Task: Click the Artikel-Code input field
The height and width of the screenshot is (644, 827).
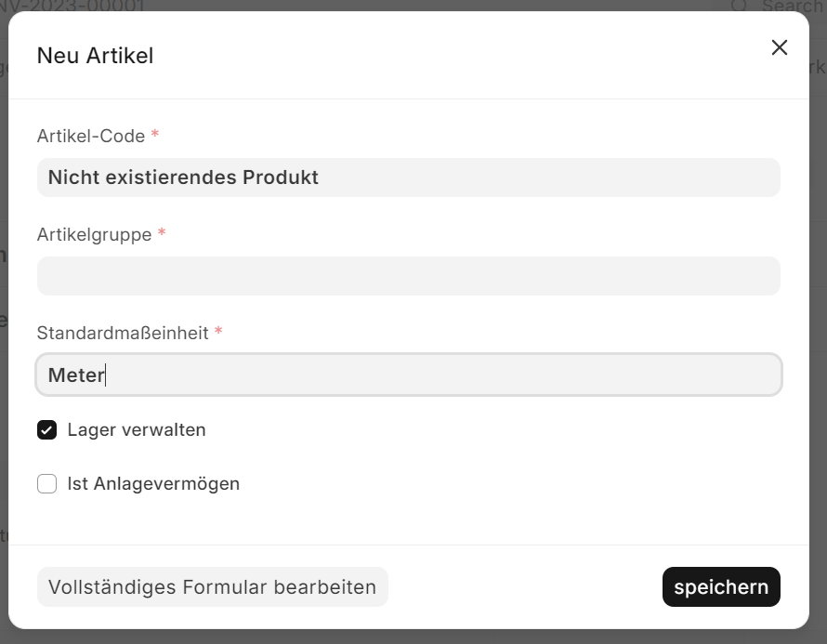Action: 408,177
